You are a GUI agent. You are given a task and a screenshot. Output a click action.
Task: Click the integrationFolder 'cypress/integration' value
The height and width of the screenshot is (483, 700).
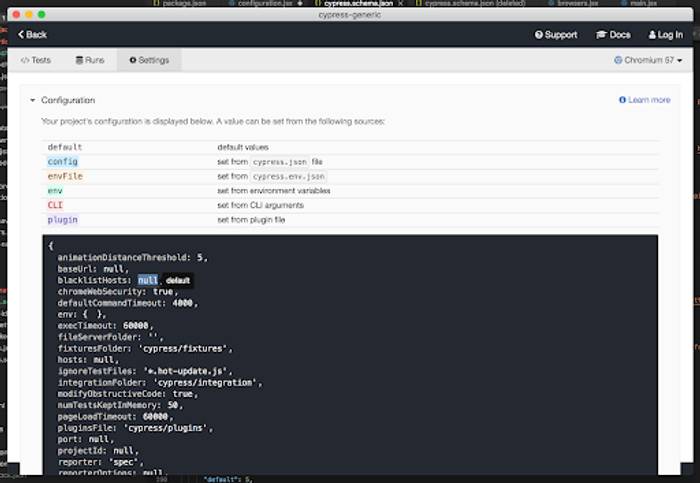click(205, 383)
